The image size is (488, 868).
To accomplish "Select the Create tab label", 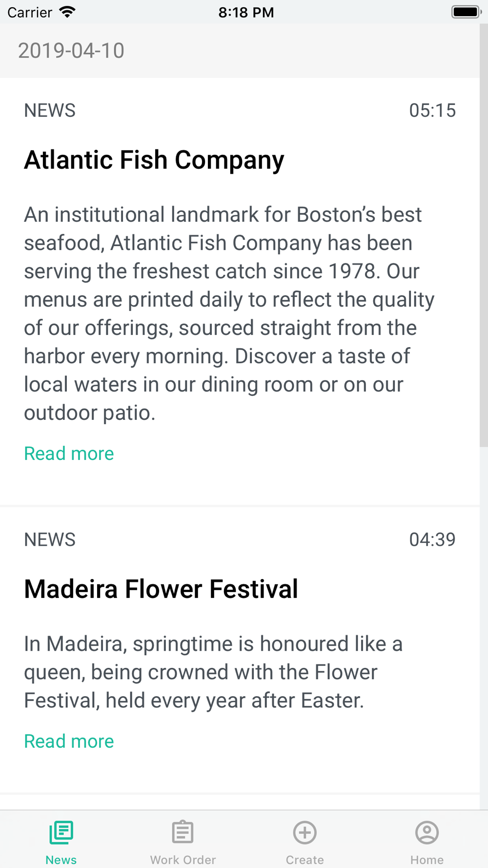I will tap(305, 860).
